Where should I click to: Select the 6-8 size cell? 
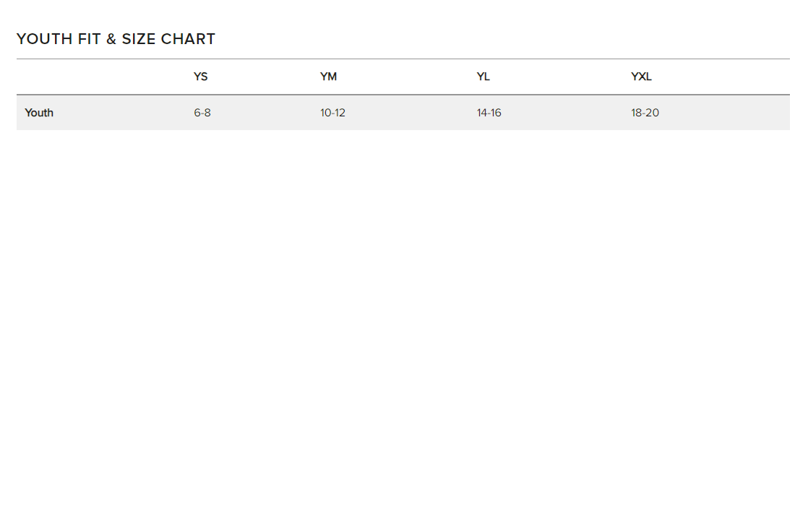tap(202, 113)
